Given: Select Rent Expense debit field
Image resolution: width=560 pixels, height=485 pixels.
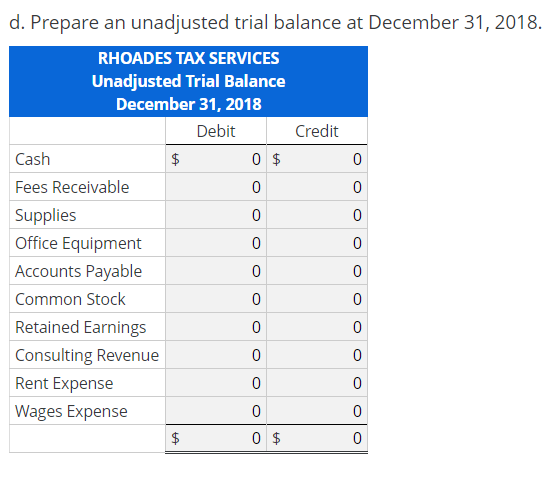Looking at the screenshot, I should point(216,383).
